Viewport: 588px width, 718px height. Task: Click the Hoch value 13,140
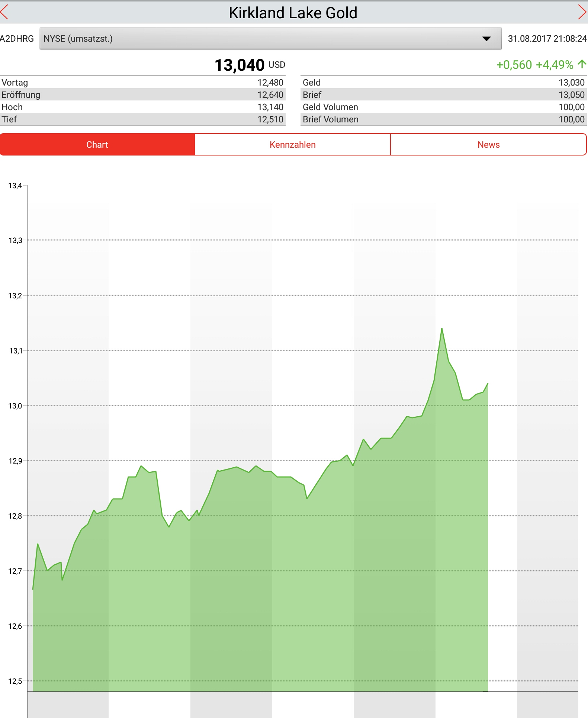pyautogui.click(x=270, y=107)
